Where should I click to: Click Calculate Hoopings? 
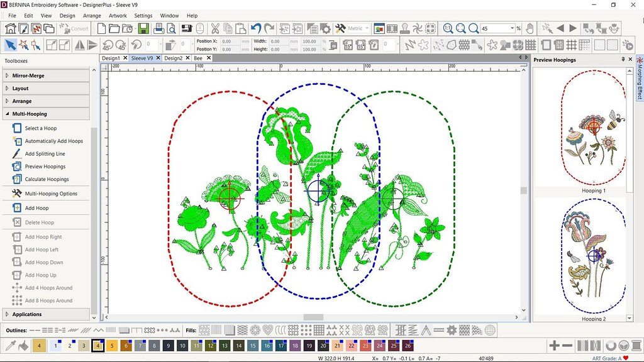point(47,179)
